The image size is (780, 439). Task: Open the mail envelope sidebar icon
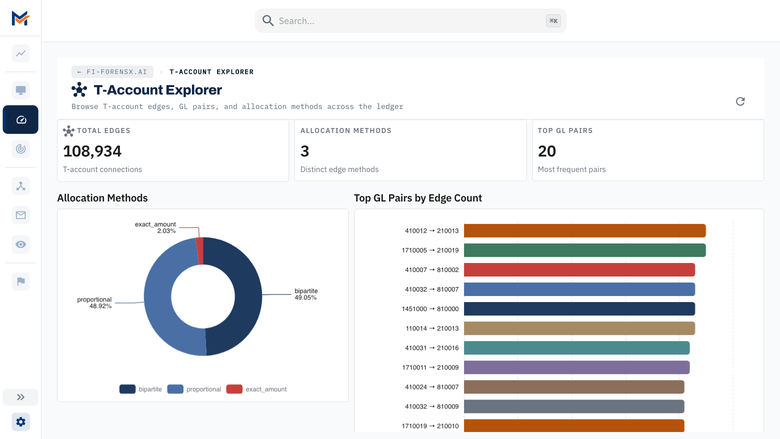click(x=20, y=215)
